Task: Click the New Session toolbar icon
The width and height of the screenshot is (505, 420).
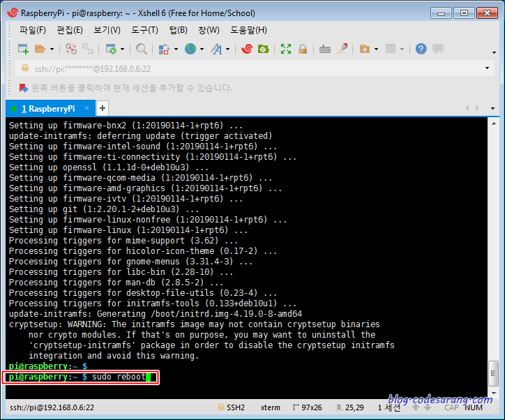Action: (23, 49)
